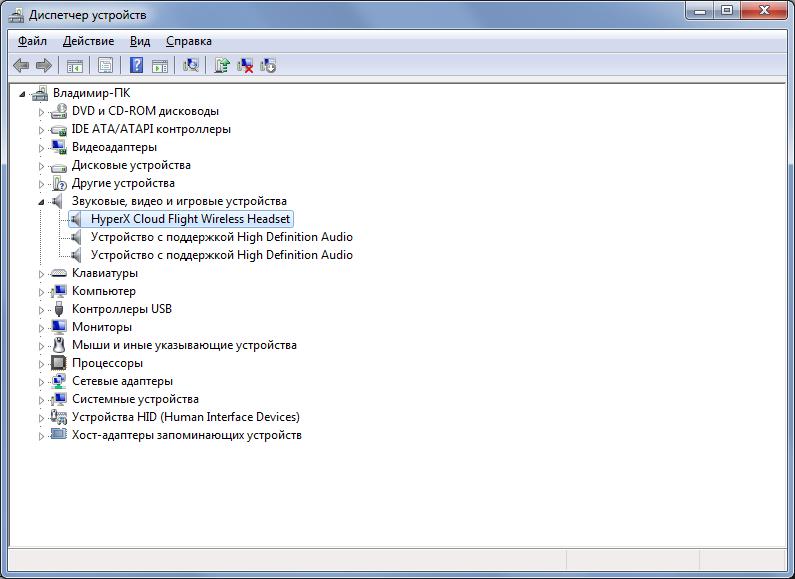Minimize the Диспетчер устройств window
This screenshot has width=795, height=579.
(x=700, y=11)
